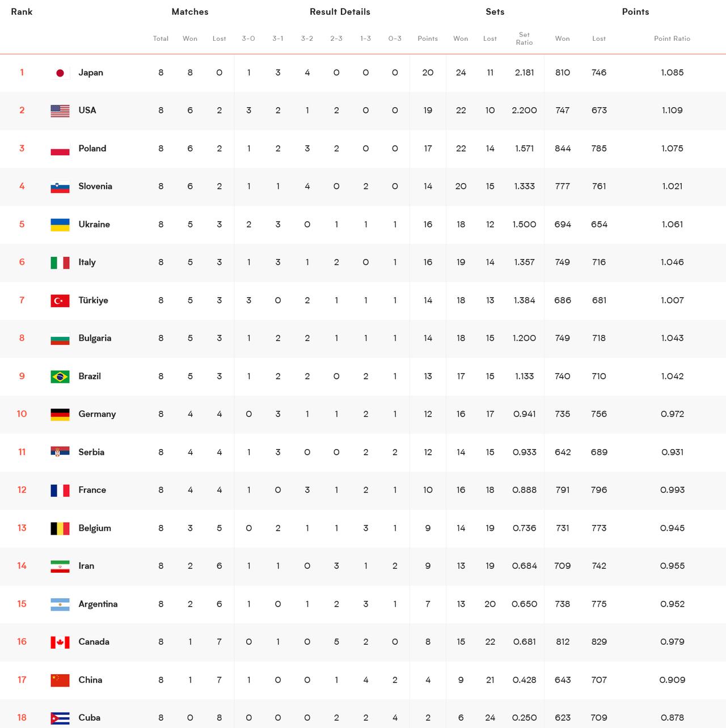Open the Poland team link

[x=92, y=149]
